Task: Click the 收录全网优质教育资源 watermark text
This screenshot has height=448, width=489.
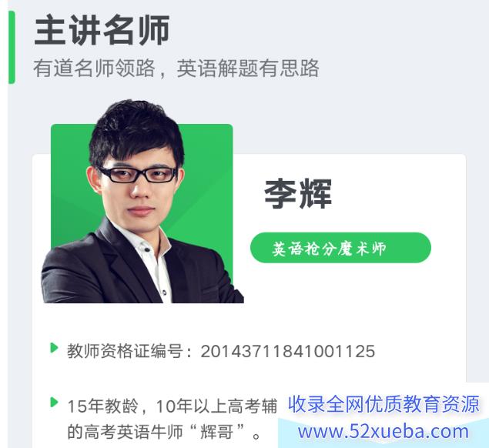Action: (x=383, y=403)
